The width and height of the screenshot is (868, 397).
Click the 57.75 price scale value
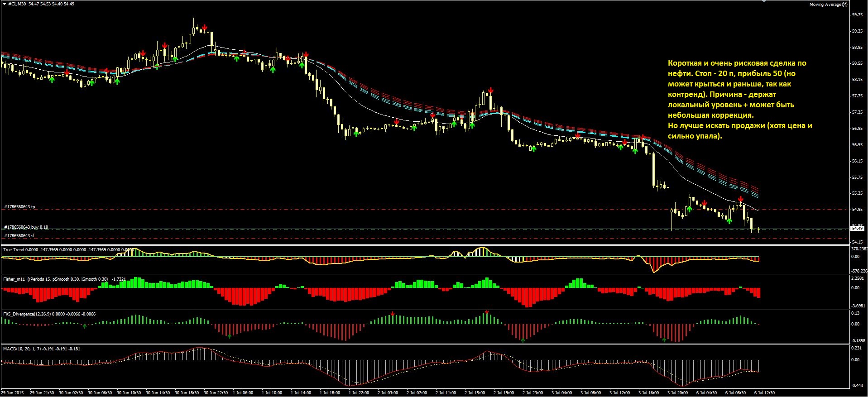(857, 96)
